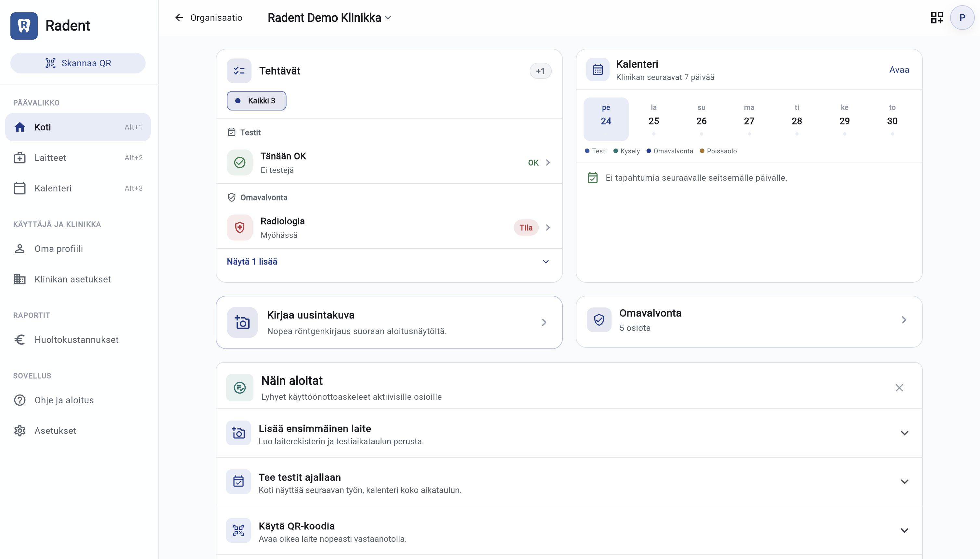980x559 pixels.
Task: Click the Skannaa QR button
Action: pos(78,63)
